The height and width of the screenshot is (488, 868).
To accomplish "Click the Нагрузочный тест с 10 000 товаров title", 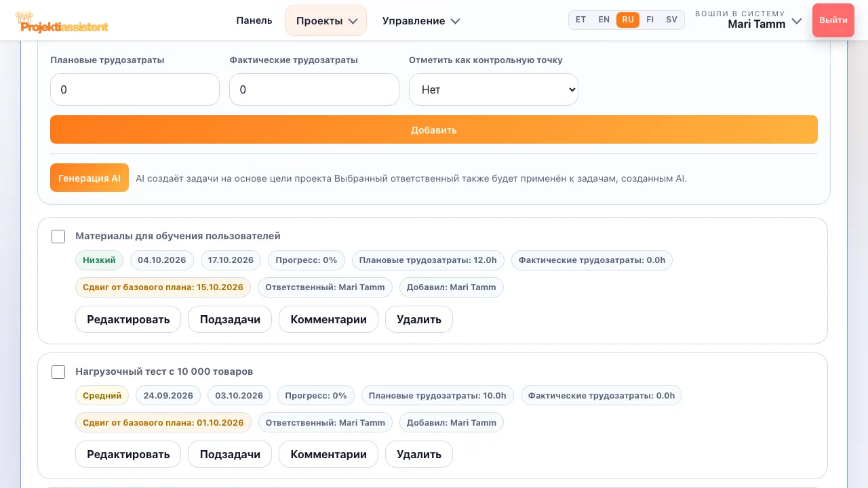I will pos(164,372).
